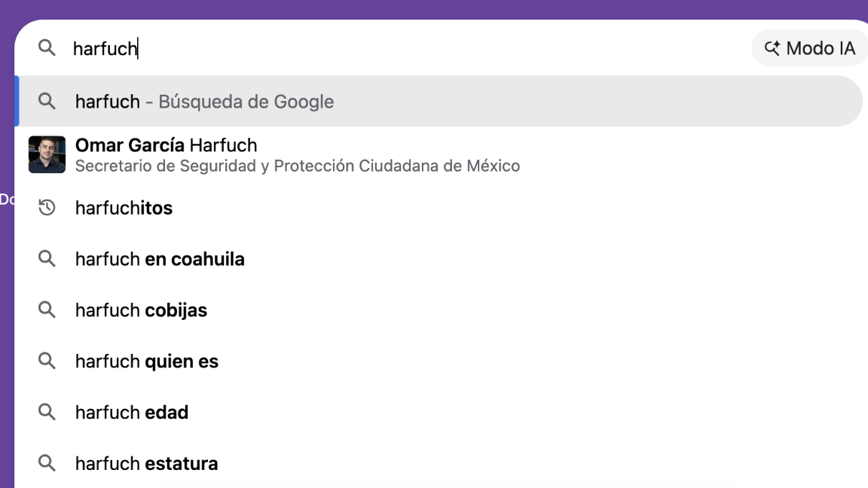Screen dimensions: 868x488
Task: Click the search icon next to harfuch edad
Action: tap(47, 412)
